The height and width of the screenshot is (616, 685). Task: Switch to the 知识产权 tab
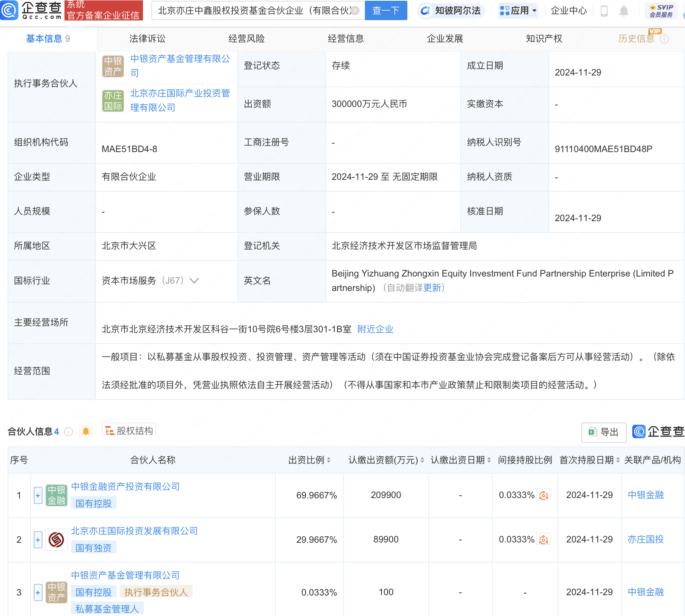tap(544, 38)
